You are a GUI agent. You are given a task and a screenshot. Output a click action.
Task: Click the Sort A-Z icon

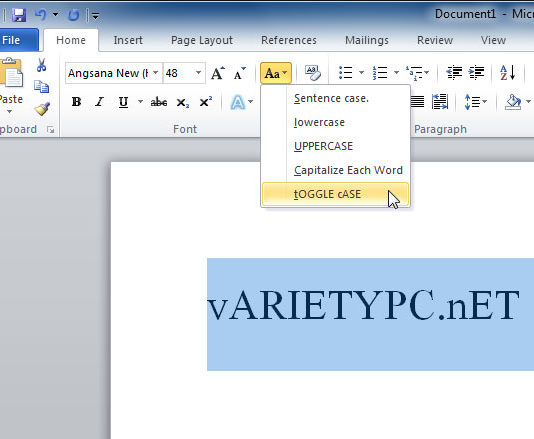pos(507,73)
